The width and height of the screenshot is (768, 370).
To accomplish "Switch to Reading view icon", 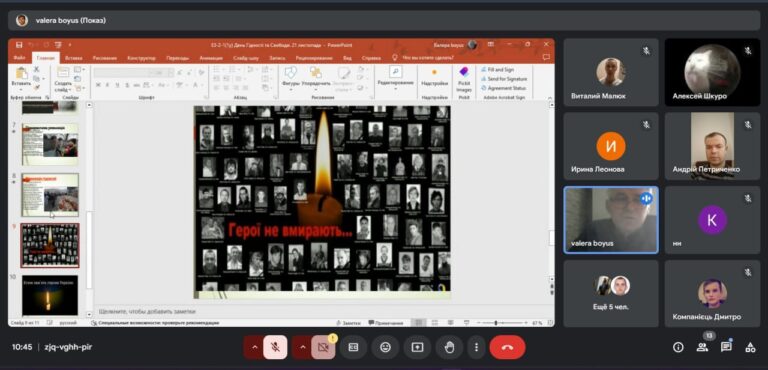I will (450, 323).
